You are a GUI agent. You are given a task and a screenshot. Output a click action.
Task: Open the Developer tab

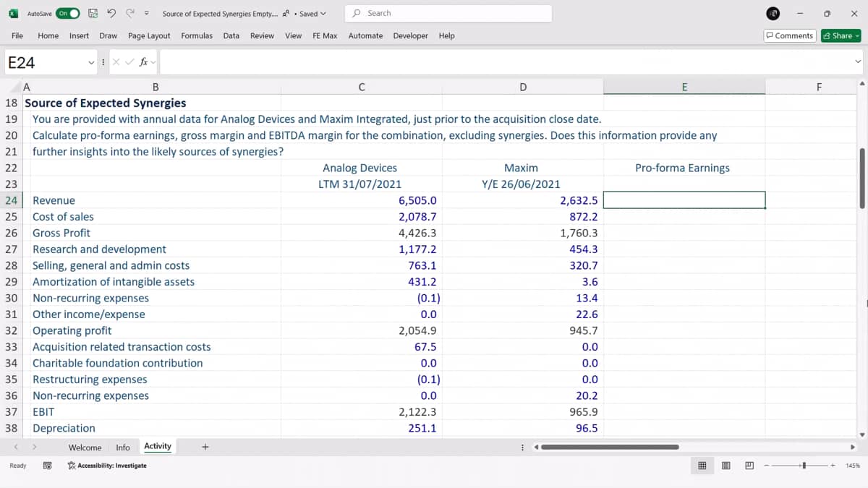coord(410,35)
